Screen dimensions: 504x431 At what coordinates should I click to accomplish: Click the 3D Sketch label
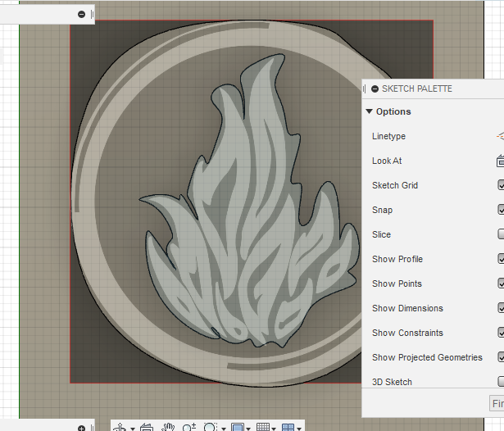[x=392, y=382]
